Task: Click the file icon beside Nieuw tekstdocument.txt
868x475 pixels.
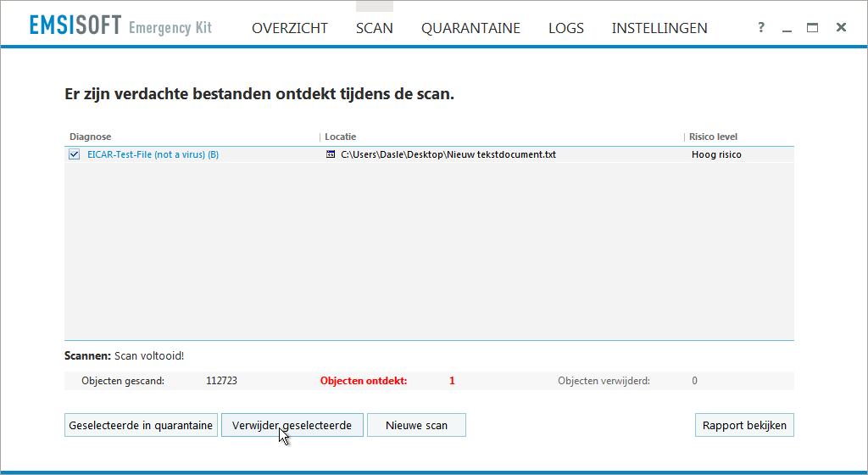Action: [x=331, y=154]
